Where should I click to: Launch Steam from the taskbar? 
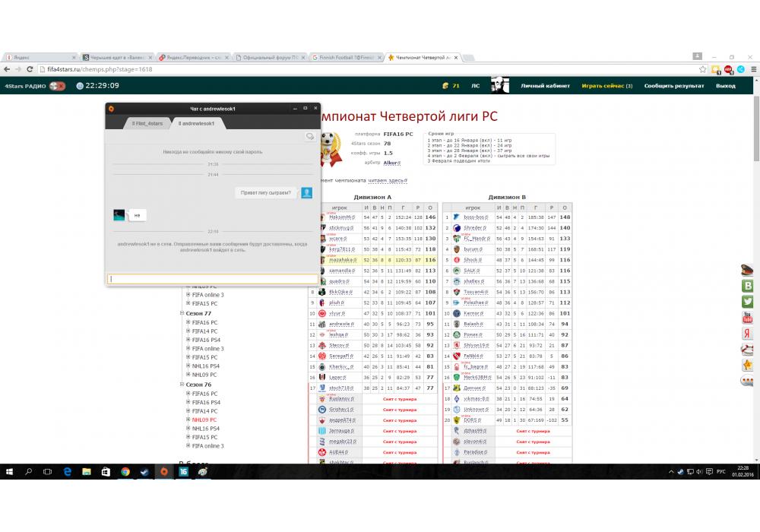(144, 472)
